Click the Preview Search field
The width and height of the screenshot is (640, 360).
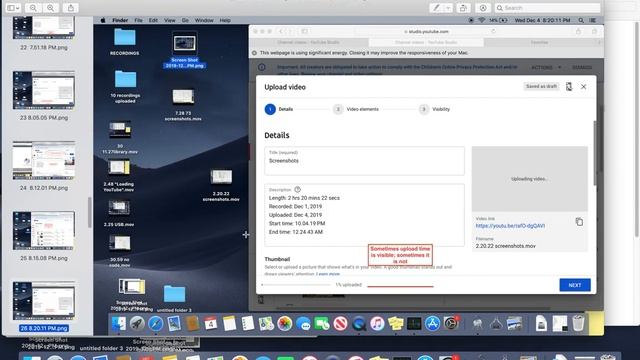coord(547,8)
